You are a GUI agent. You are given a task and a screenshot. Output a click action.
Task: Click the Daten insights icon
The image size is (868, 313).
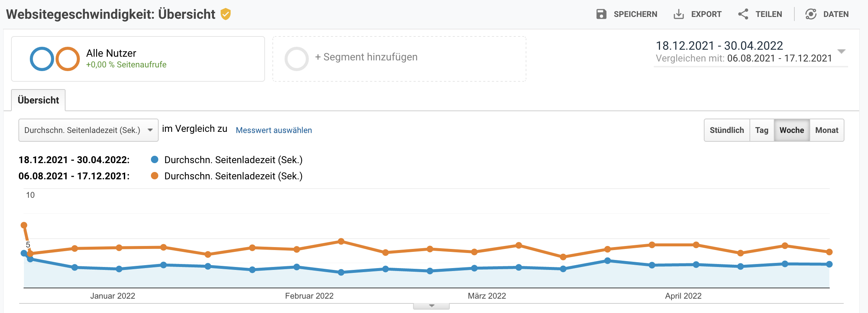coord(811,14)
